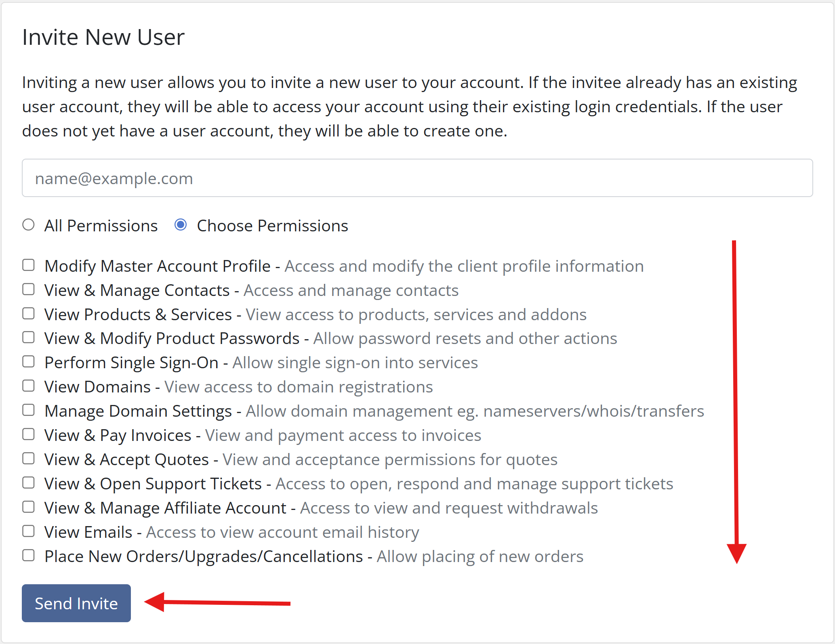The image size is (835, 644).
Task: Click the View Emails label text
Action: (88, 532)
